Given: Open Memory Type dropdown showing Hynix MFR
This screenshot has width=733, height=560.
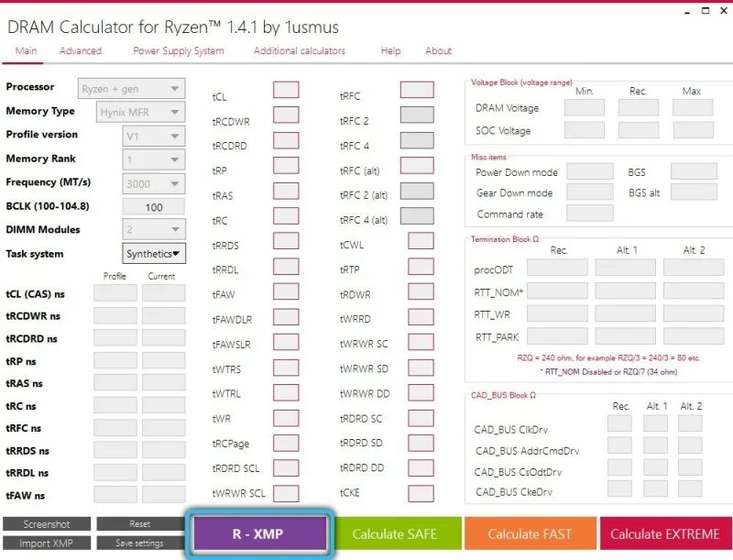Looking at the screenshot, I should (141, 112).
